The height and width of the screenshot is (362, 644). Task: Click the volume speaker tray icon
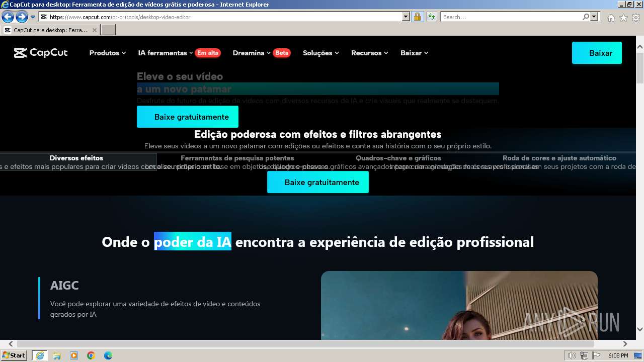572,355
